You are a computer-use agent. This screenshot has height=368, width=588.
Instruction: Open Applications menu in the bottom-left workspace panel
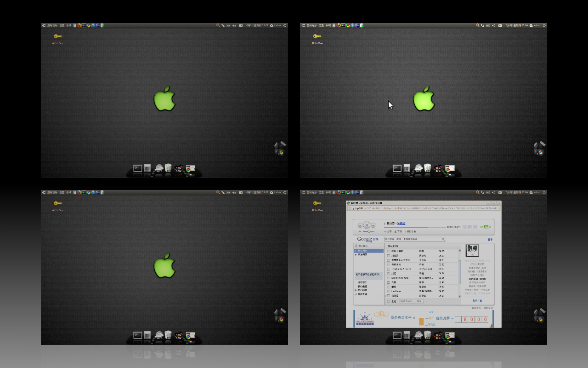(x=52, y=192)
